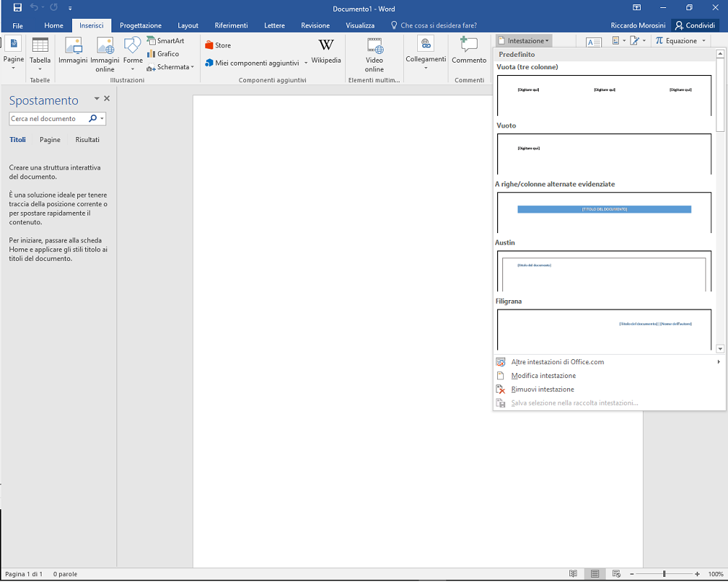
Task: Select Modifica intestazione
Action: pos(609,376)
